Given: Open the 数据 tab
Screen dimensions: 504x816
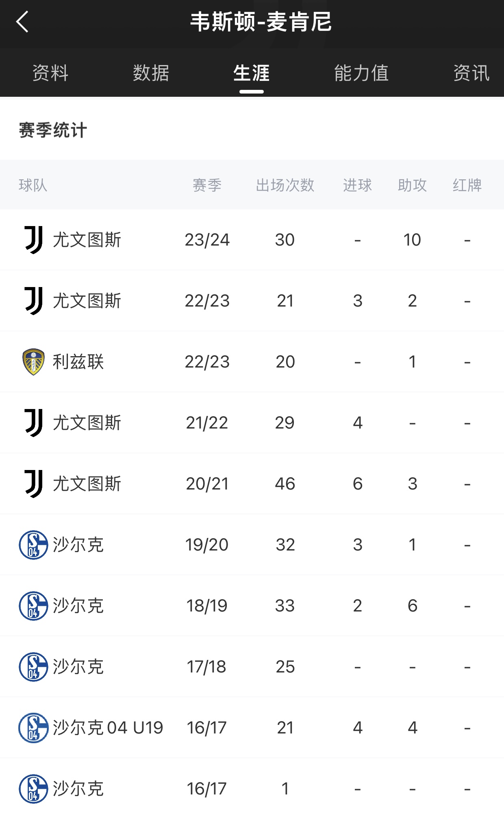Looking at the screenshot, I should [x=151, y=73].
